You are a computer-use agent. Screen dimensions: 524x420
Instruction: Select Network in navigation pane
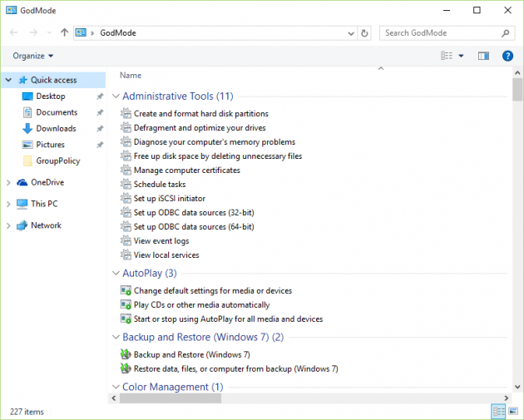[46, 225]
